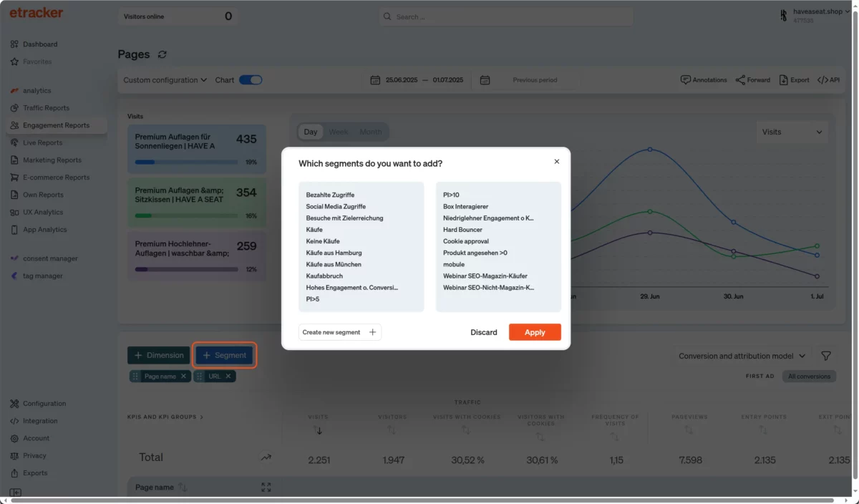859x504 pixels.
Task: Click the Annotations icon
Action: click(x=685, y=80)
